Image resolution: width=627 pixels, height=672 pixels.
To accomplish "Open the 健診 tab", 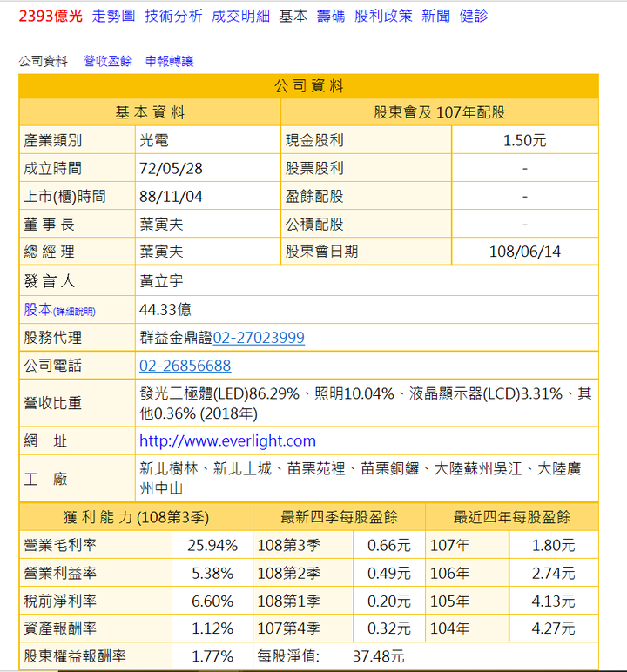I will point(474,16).
